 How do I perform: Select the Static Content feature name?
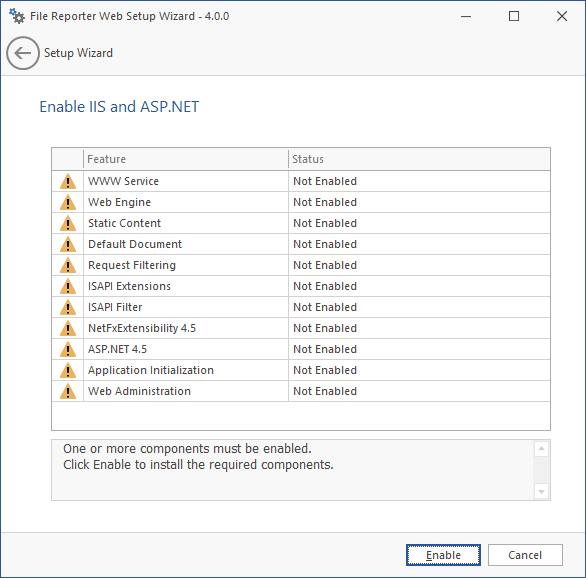tap(124, 223)
